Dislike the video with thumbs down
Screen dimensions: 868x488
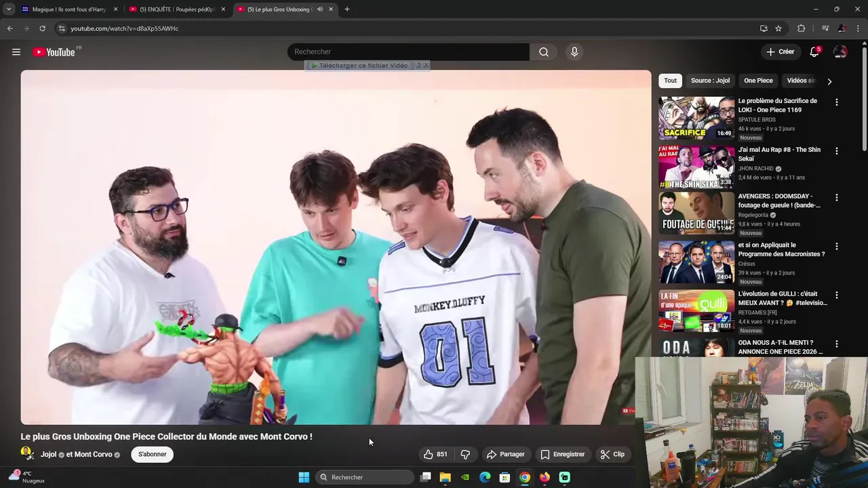465,454
